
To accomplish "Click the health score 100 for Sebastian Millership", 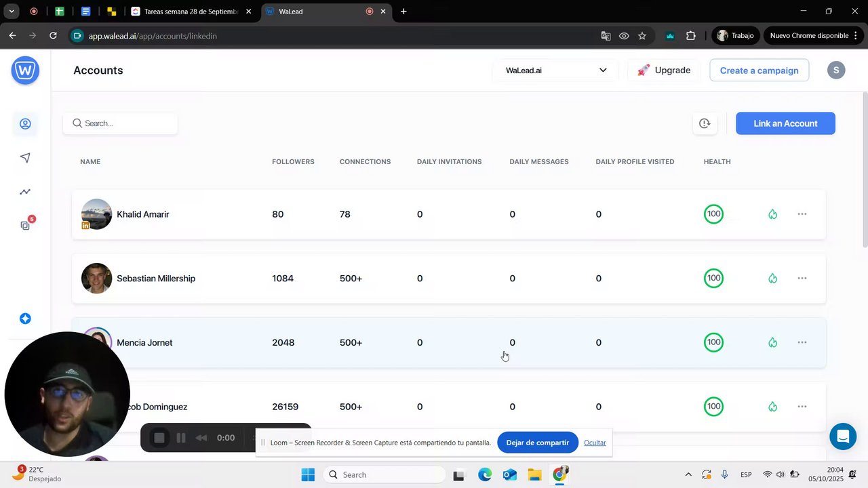I will [713, 279].
